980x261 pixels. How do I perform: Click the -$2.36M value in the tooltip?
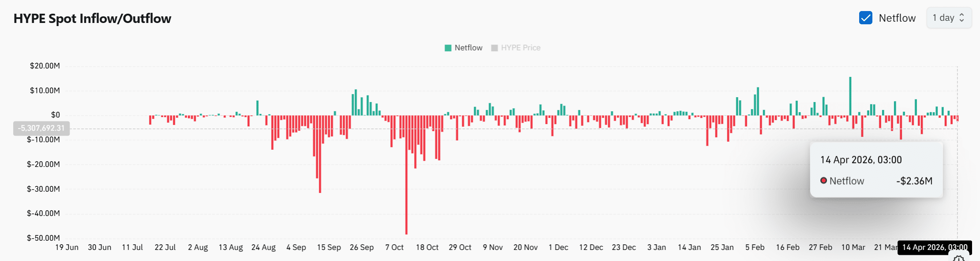click(914, 181)
